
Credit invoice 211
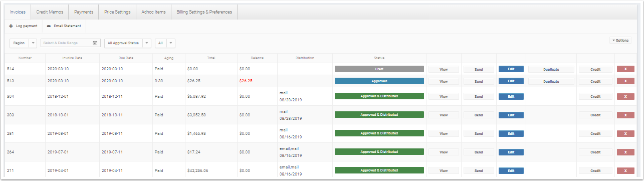click(595, 170)
